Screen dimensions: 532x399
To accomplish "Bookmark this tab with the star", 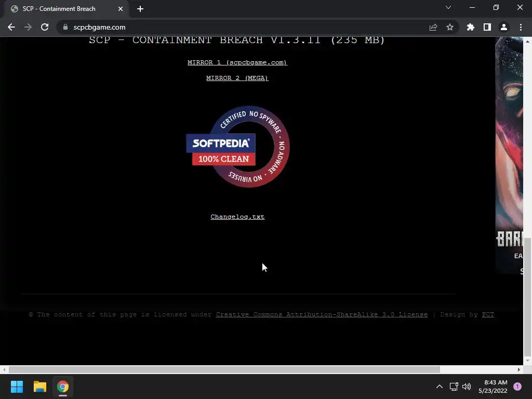I will click(450, 27).
